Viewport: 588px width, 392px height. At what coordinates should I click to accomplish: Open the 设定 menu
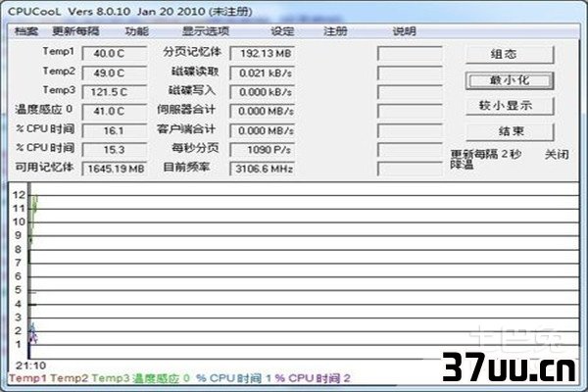282,31
